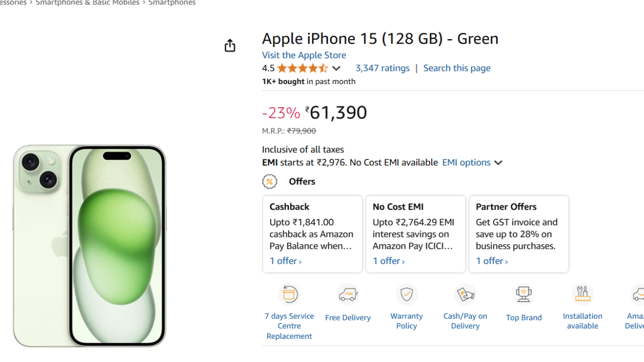Image resolution: width=644 pixels, height=362 pixels.
Task: Click the Warranty Policy shield icon
Action: tap(407, 294)
